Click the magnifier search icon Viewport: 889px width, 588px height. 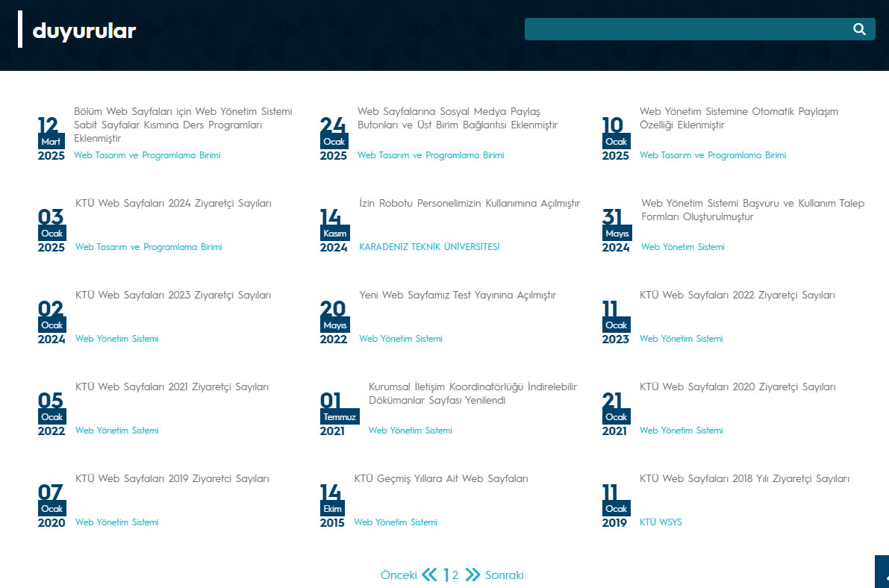[859, 29]
